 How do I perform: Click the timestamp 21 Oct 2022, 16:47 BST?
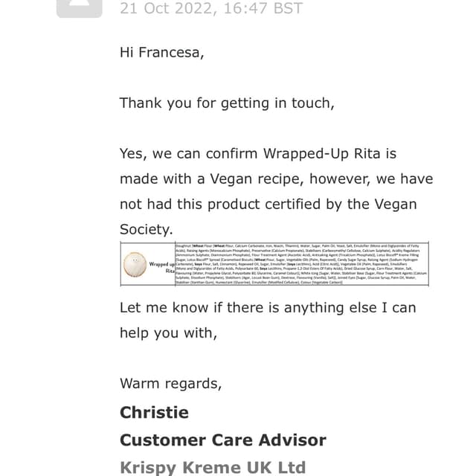click(x=211, y=8)
